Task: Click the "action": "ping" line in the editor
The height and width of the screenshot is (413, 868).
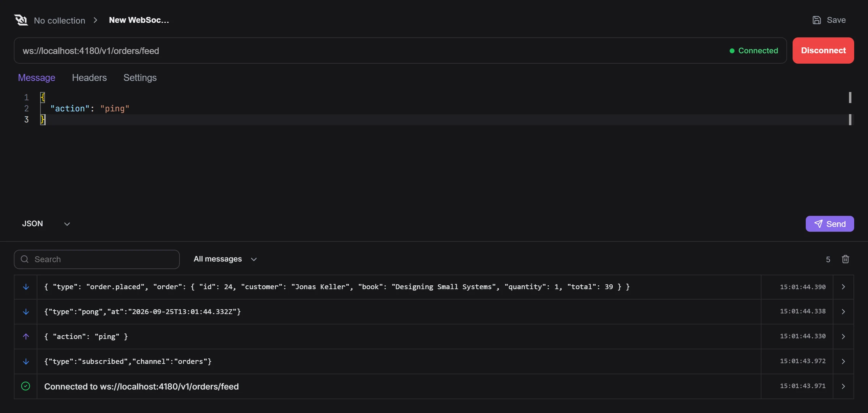Action: tap(90, 108)
